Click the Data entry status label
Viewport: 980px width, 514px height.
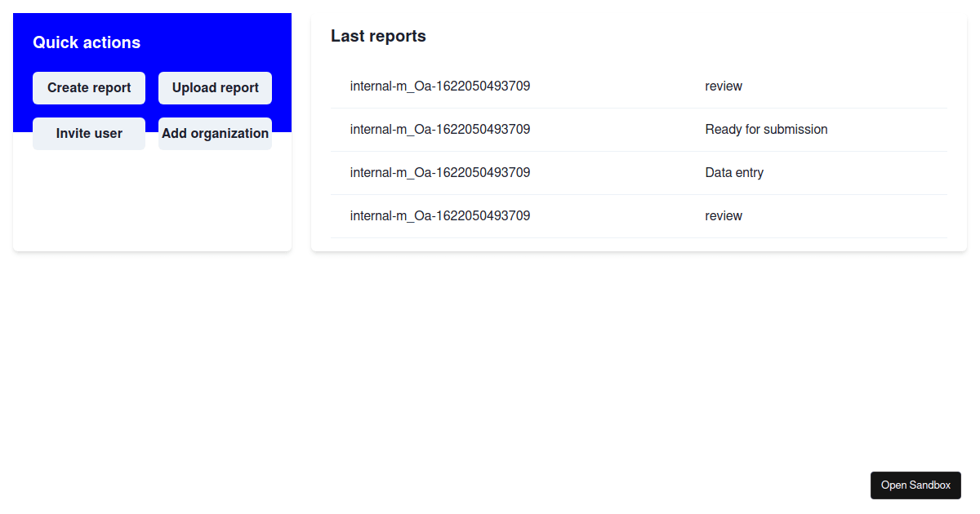pyautogui.click(x=734, y=172)
